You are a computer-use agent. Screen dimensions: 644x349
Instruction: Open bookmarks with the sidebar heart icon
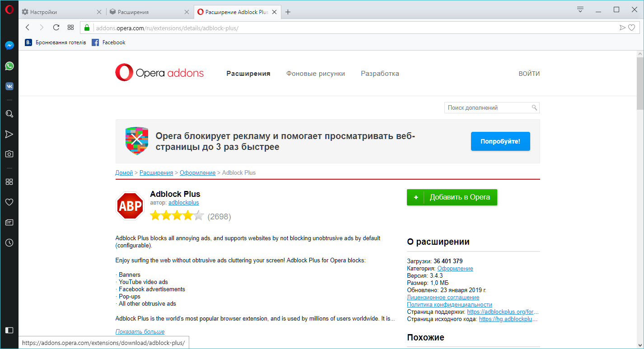(x=9, y=202)
